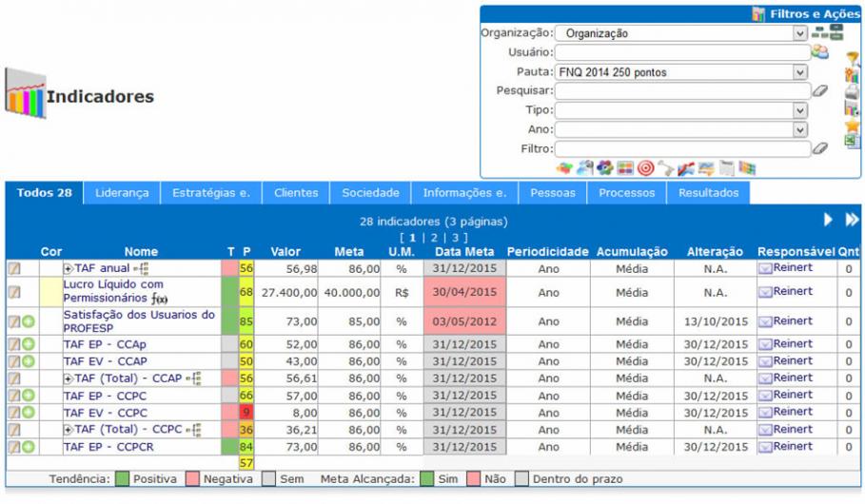Add value to Satisfação dos Usuarios row
This screenshot has width=865, height=504.
29,321
